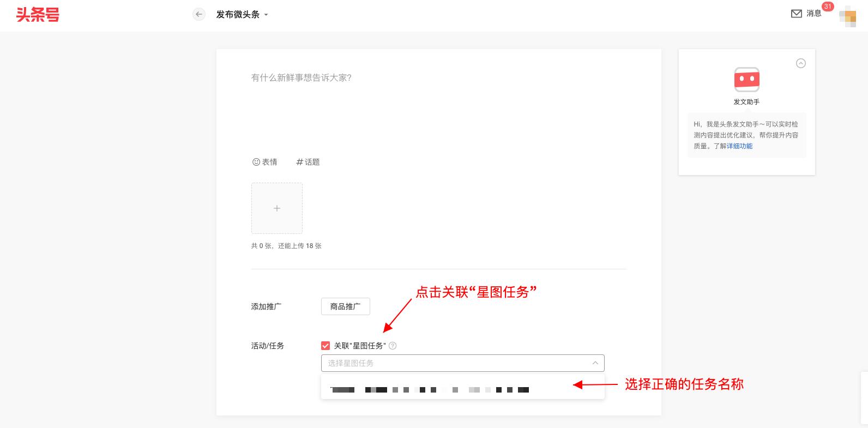Image resolution: width=868 pixels, height=428 pixels.
Task: Open the user avatar menu
Action: (848, 16)
